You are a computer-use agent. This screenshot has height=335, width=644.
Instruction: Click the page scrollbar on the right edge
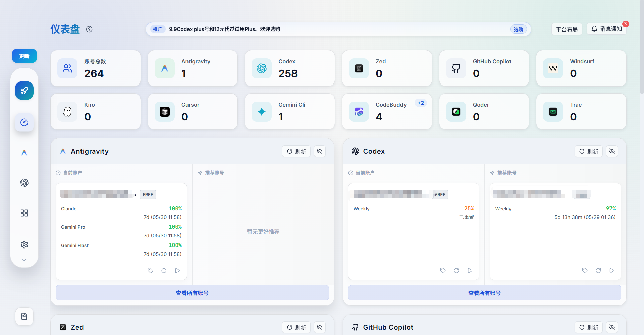click(x=642, y=47)
